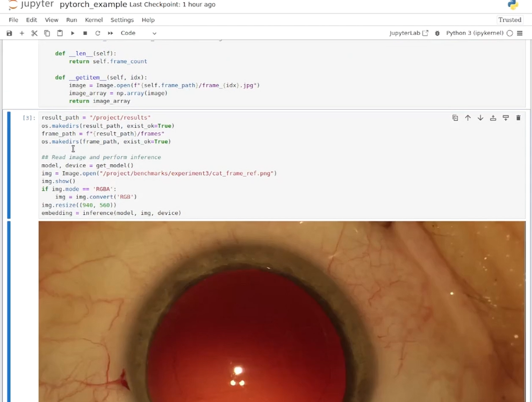Image resolution: width=532 pixels, height=402 pixels.
Task: Open the Settings menu
Action: 122,20
